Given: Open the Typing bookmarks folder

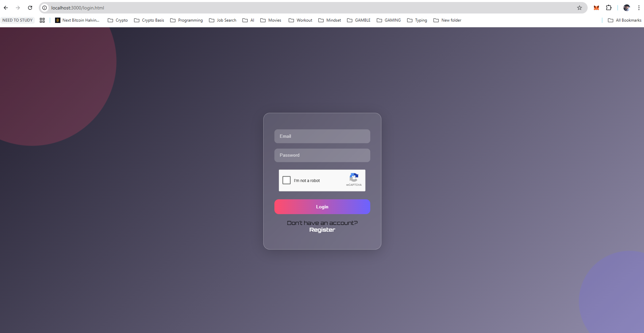Looking at the screenshot, I should click(x=417, y=20).
